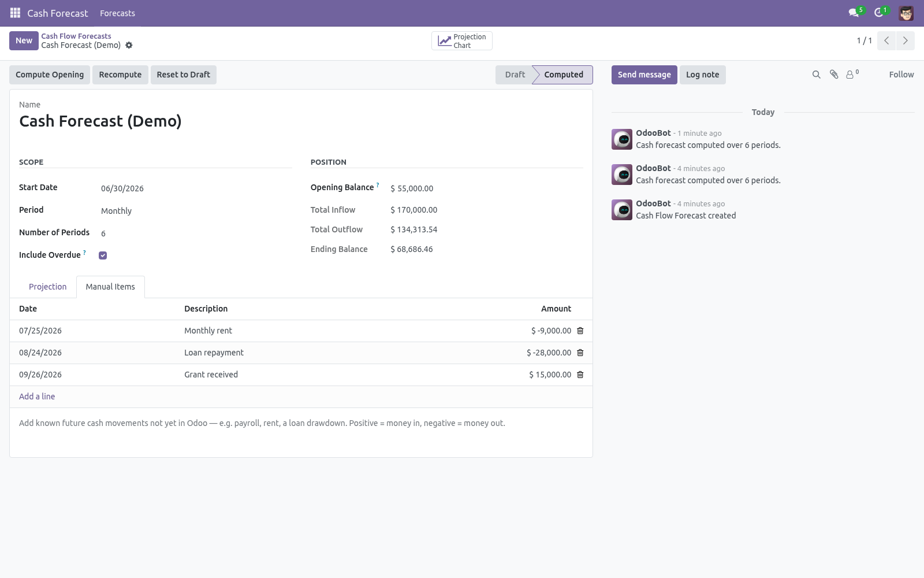Viewport: 924px width, 578px height.
Task: Sort by Amount column header
Action: [556, 309]
